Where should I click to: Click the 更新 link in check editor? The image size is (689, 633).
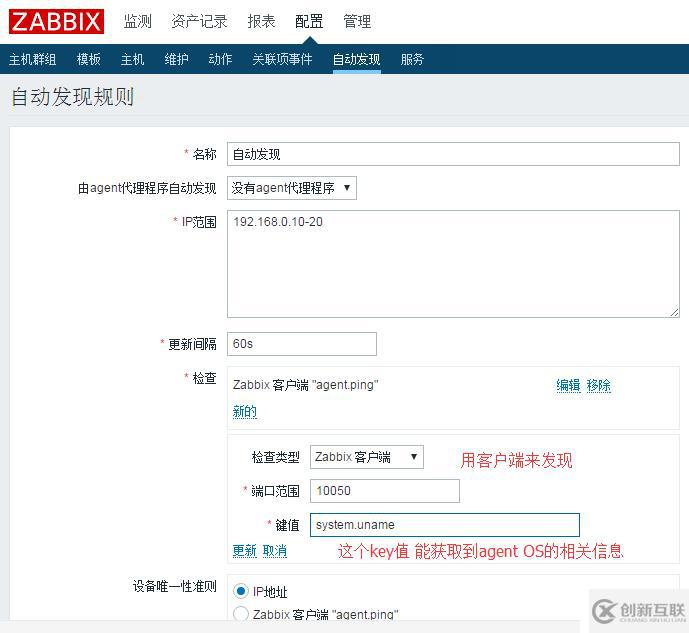[244, 550]
